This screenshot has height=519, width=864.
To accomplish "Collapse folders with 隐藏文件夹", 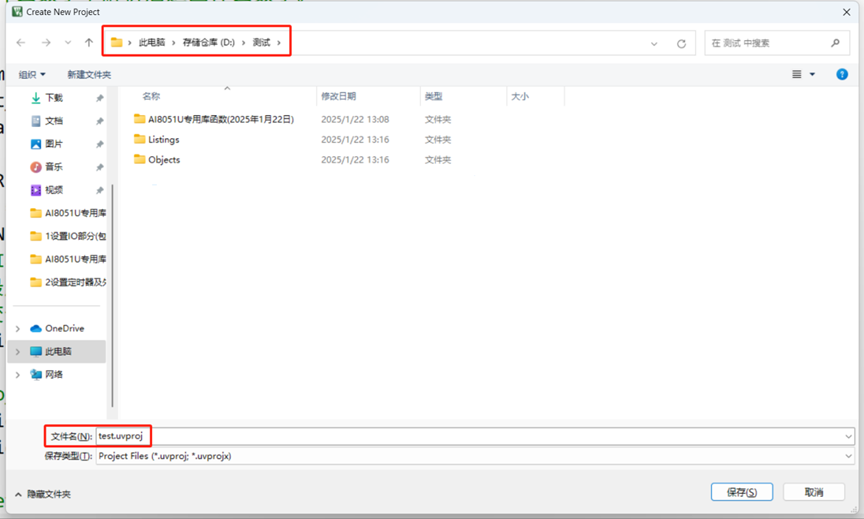I will [x=43, y=494].
